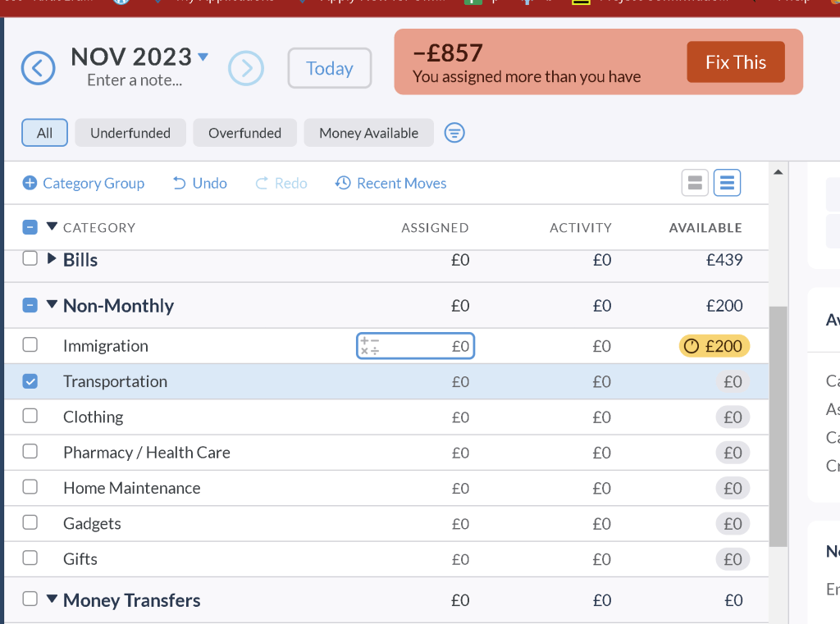Click Clothing £0 available pill
This screenshot has width=840, height=624.
pos(733,417)
